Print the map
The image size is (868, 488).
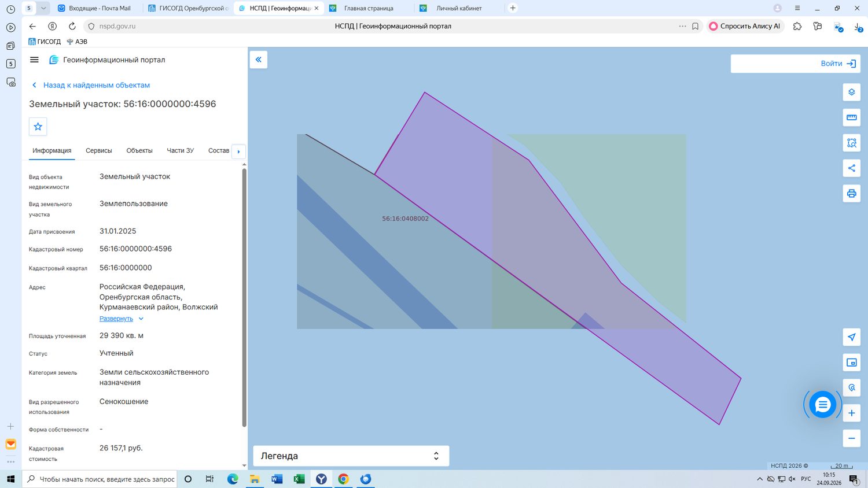[x=851, y=194]
